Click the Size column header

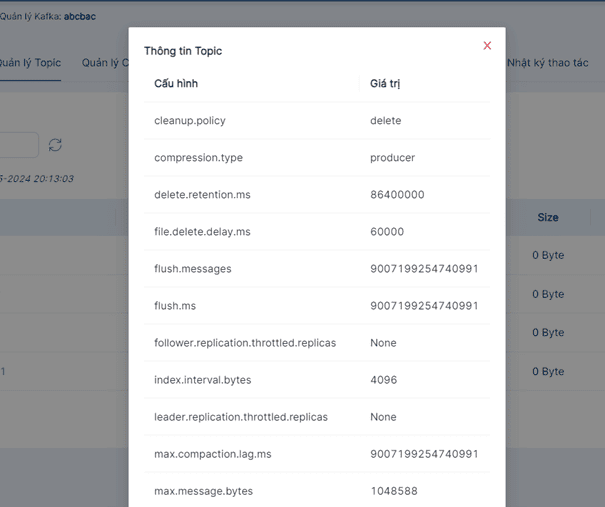[x=548, y=217]
